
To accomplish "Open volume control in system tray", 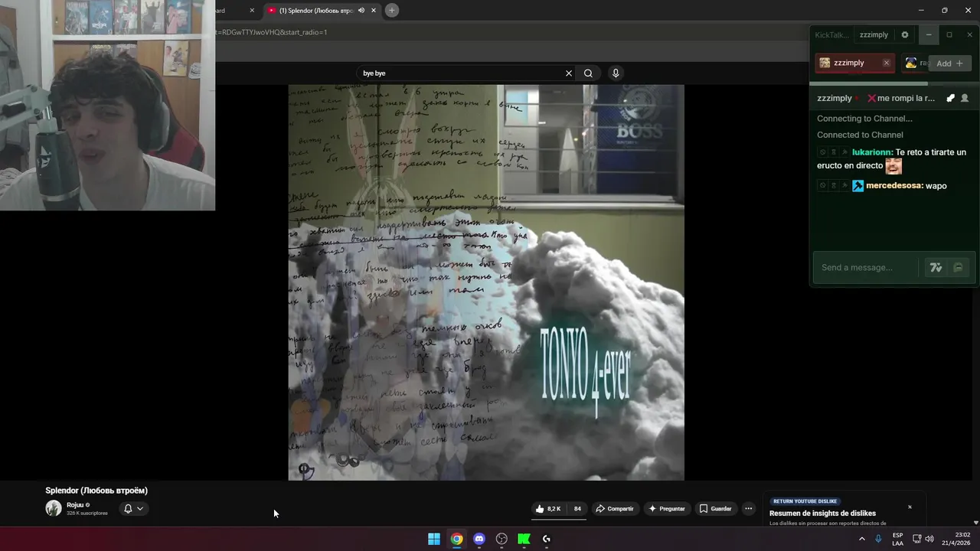I will point(929,539).
